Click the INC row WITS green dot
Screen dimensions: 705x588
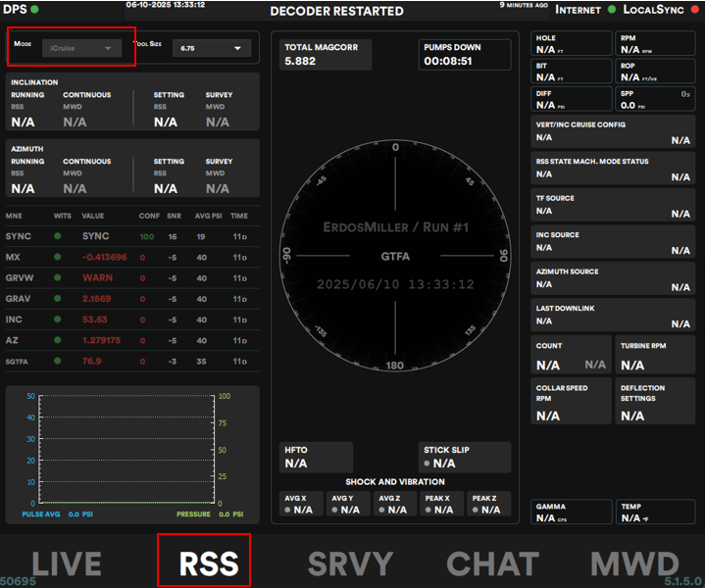[x=58, y=318]
